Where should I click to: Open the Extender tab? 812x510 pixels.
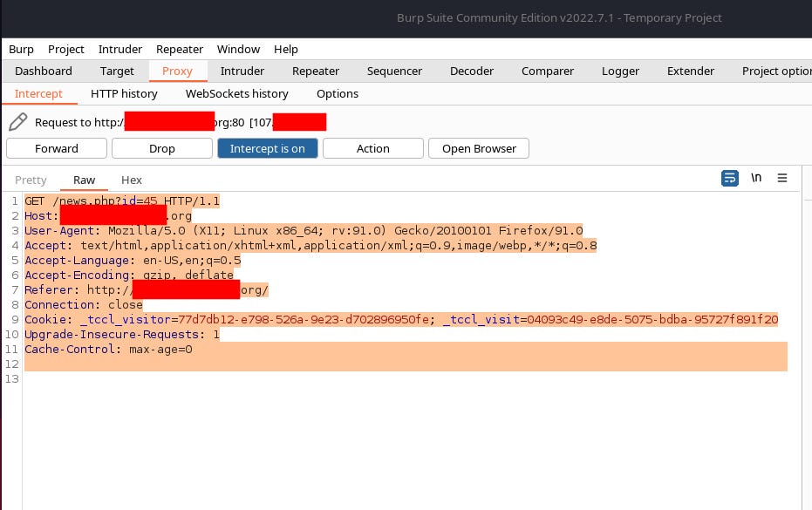pos(691,71)
